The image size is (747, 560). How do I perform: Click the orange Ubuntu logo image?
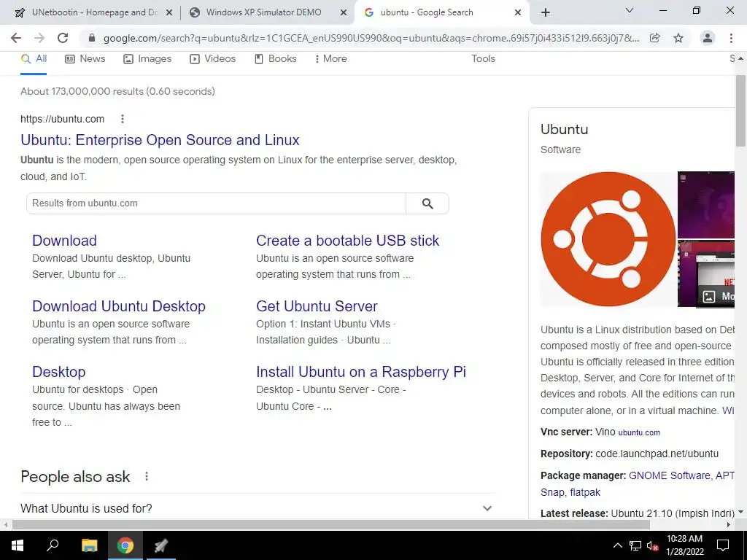(608, 239)
